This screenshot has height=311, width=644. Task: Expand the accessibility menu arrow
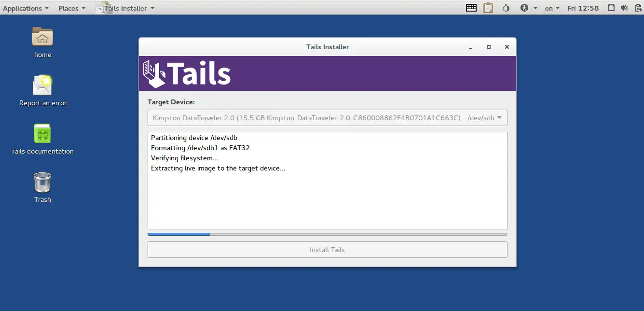pos(535,8)
